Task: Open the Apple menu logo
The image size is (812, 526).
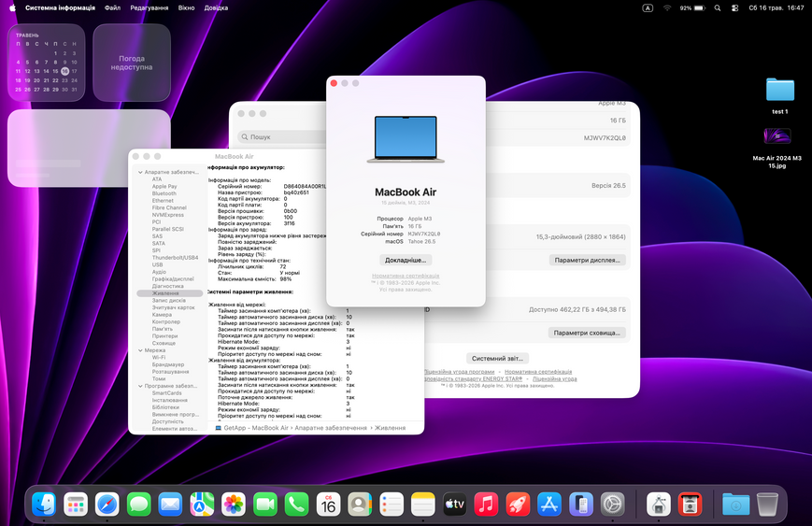Action: click(12, 7)
